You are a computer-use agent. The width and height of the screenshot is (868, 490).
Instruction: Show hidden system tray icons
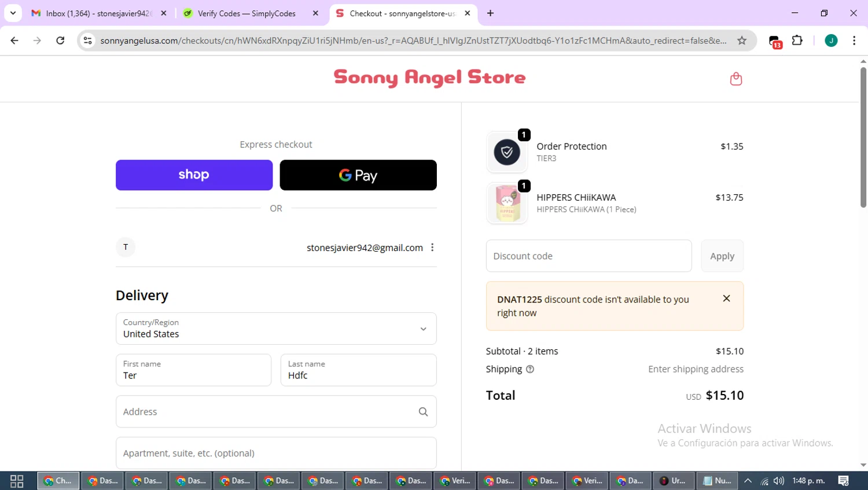tap(748, 481)
